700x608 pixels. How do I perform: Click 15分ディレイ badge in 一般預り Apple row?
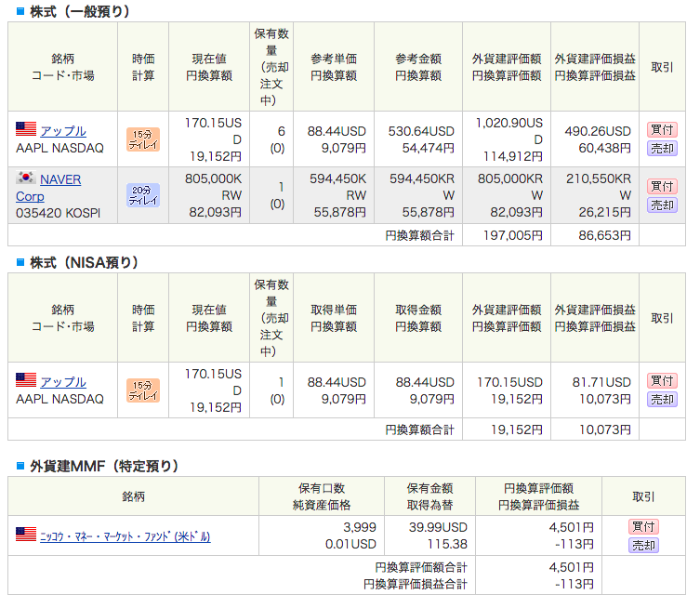pyautogui.click(x=143, y=139)
